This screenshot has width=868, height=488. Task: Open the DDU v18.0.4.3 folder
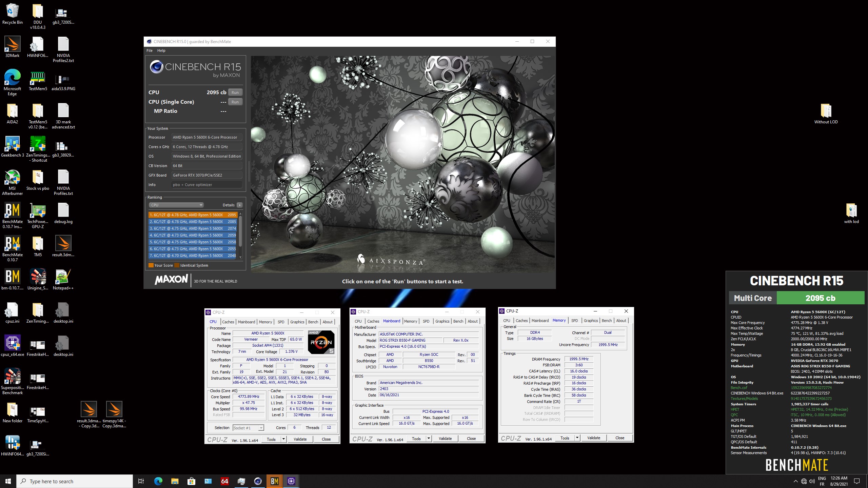[x=38, y=16]
